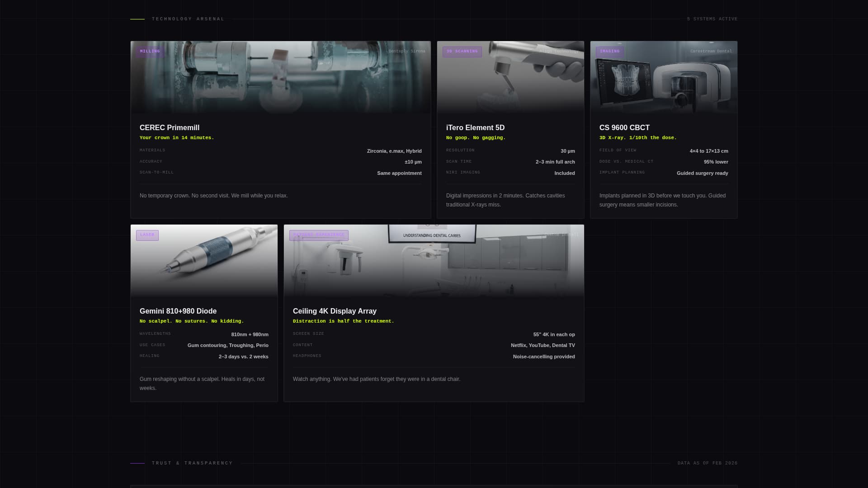Click the 'Netflix, YouTube, Dental TV' value
Screen dimensions: 868x488
tap(543, 346)
